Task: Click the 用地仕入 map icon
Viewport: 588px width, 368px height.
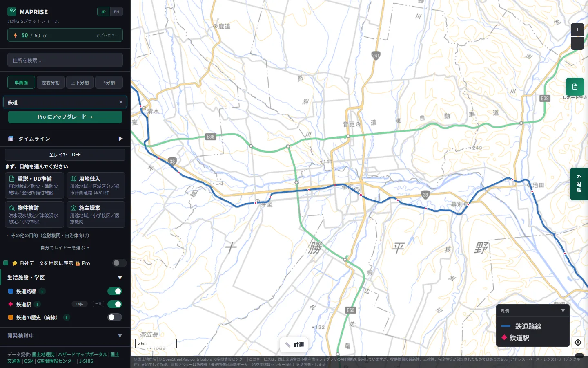Action: click(73, 179)
